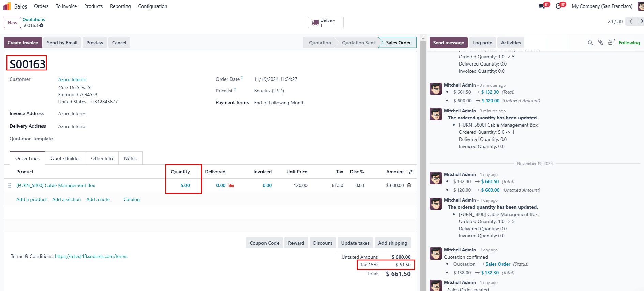
Task: Open the Configuration menu
Action: click(152, 6)
